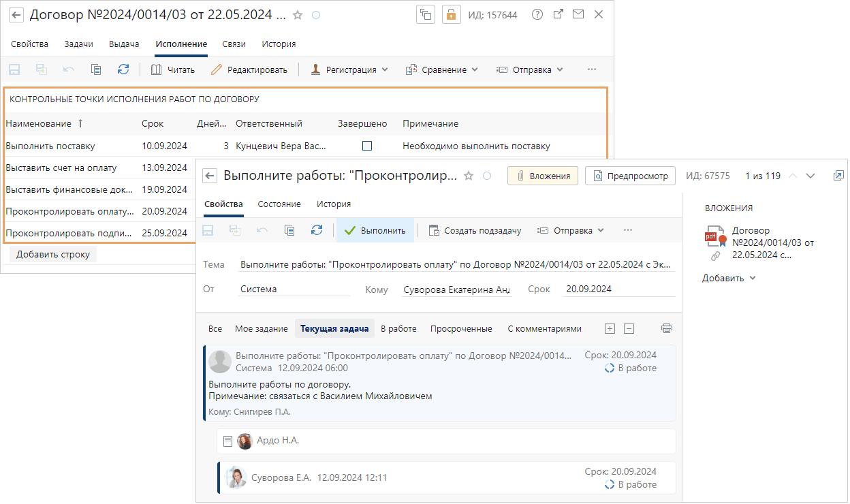Screen dimensions: 850x504
Task: Toggle the status circle next to contract title
Action: (x=316, y=15)
